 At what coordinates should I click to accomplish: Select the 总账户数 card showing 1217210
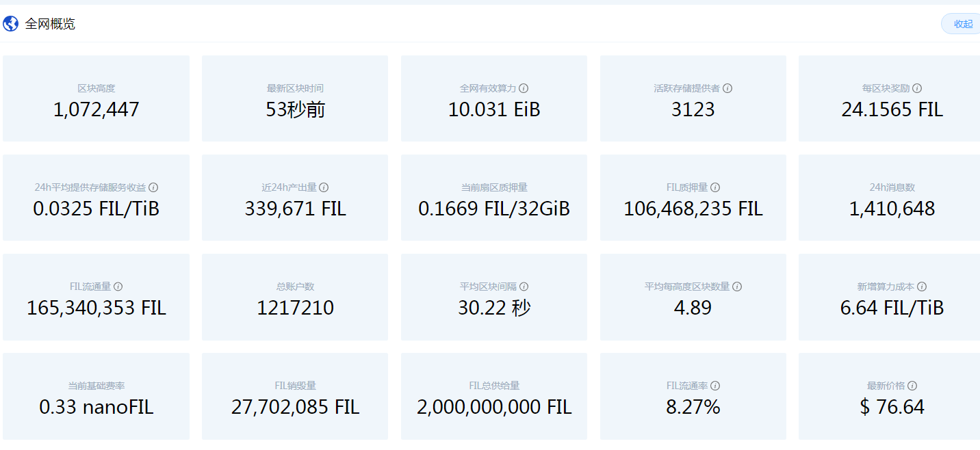pyautogui.click(x=295, y=297)
